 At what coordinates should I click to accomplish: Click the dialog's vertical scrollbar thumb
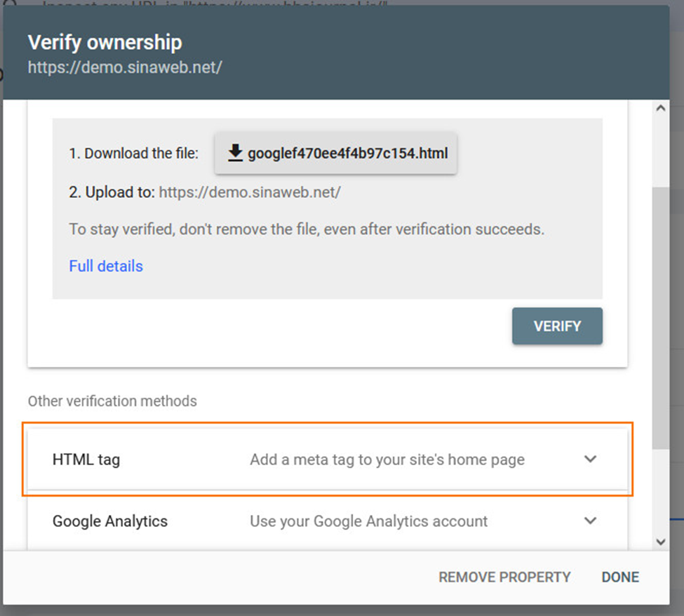pos(659,316)
